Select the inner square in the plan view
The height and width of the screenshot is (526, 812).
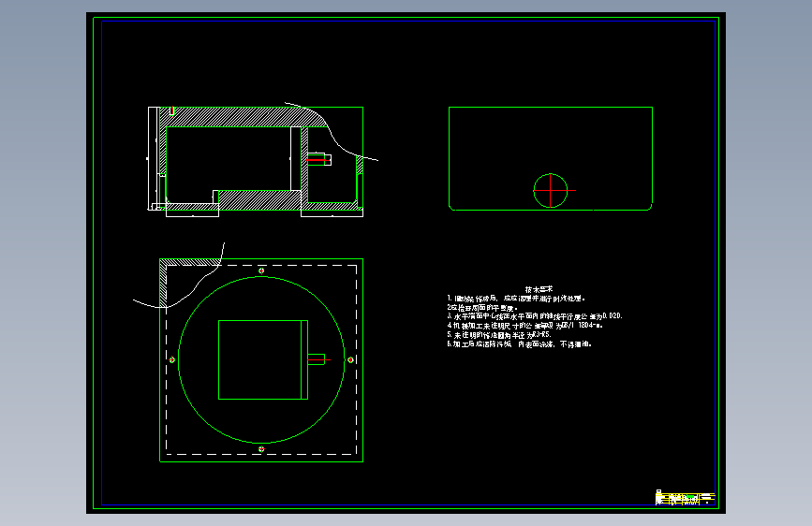263,359
